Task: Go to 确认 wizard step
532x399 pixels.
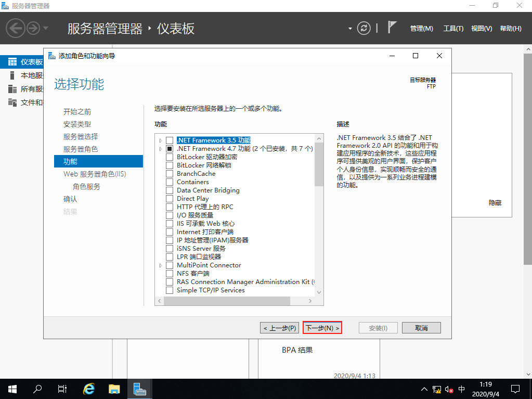Action: tap(70, 199)
